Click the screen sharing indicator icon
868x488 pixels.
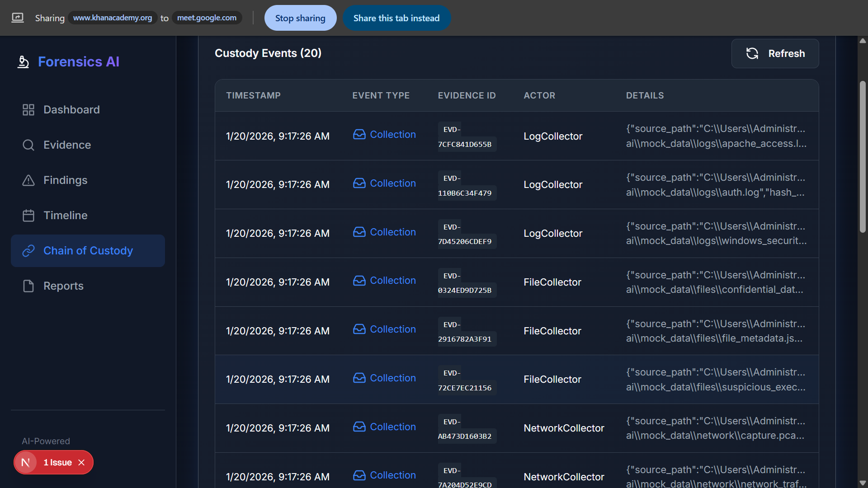18,18
